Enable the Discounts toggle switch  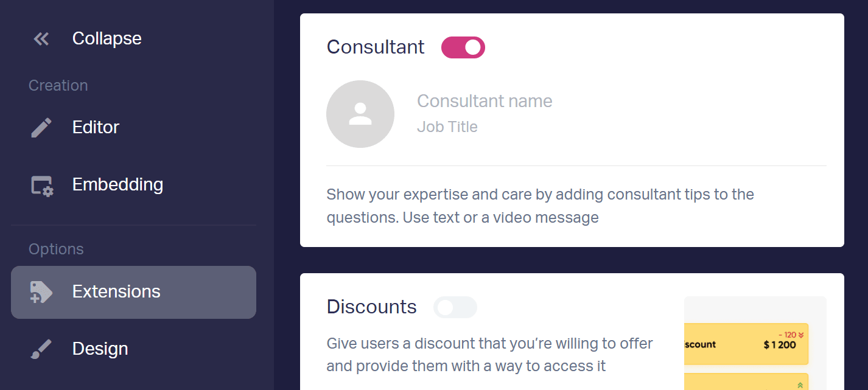455,307
